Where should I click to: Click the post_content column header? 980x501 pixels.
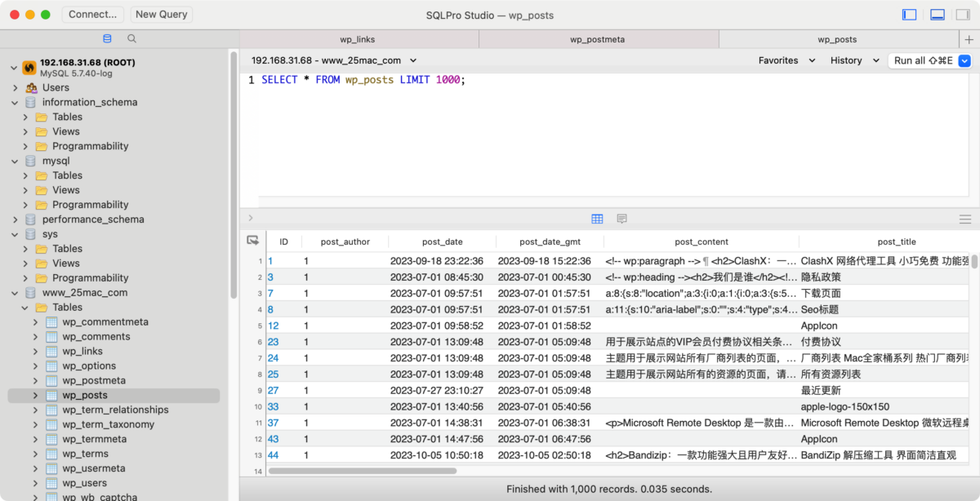(702, 242)
